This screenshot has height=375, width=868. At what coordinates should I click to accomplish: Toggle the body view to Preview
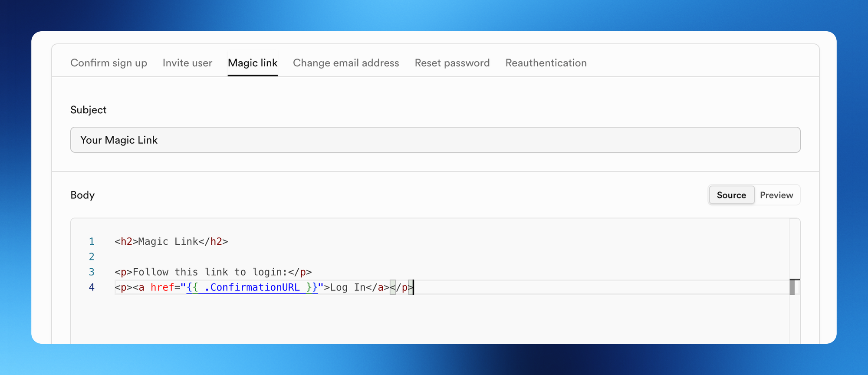[x=776, y=195]
